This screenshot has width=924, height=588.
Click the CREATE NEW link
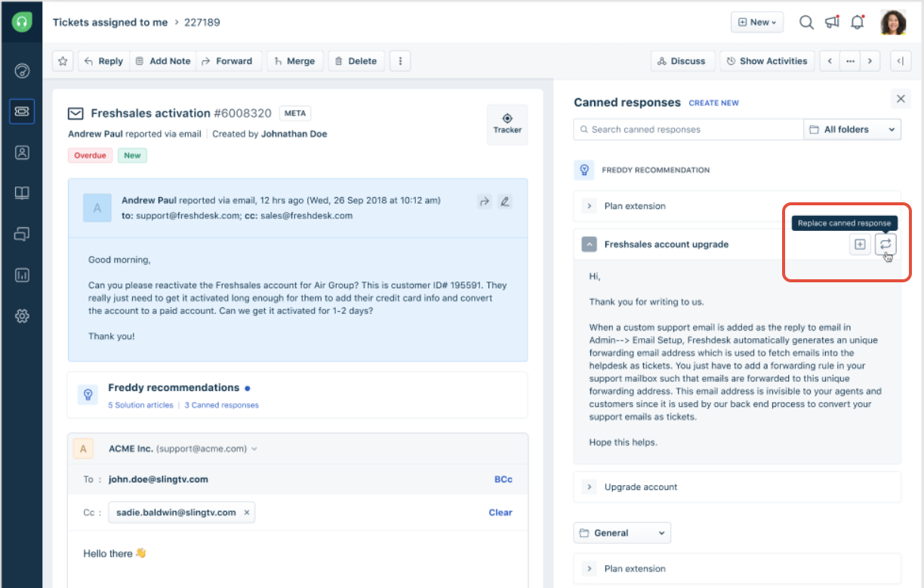(714, 103)
